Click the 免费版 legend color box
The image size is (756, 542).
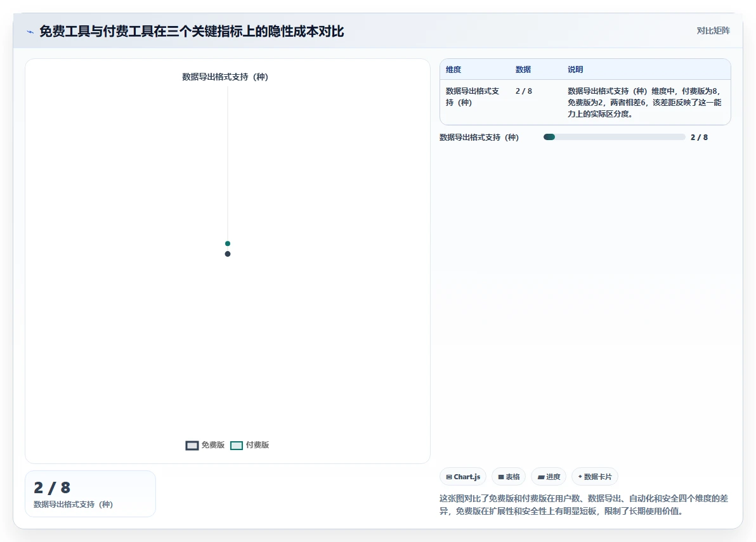pos(192,446)
